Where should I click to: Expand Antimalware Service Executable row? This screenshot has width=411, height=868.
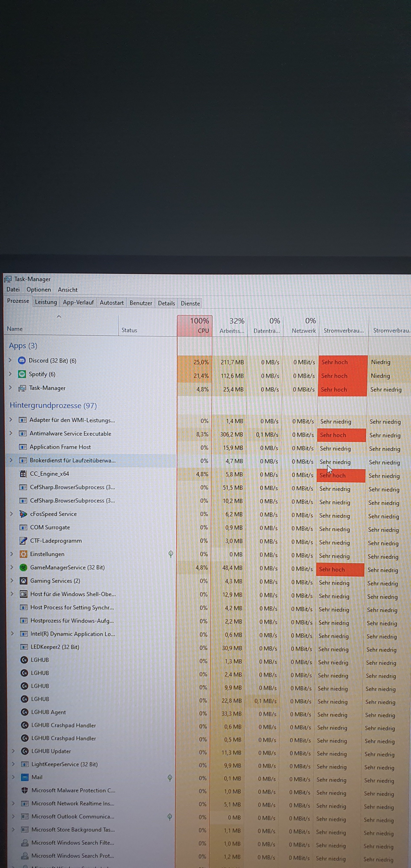pyautogui.click(x=11, y=433)
